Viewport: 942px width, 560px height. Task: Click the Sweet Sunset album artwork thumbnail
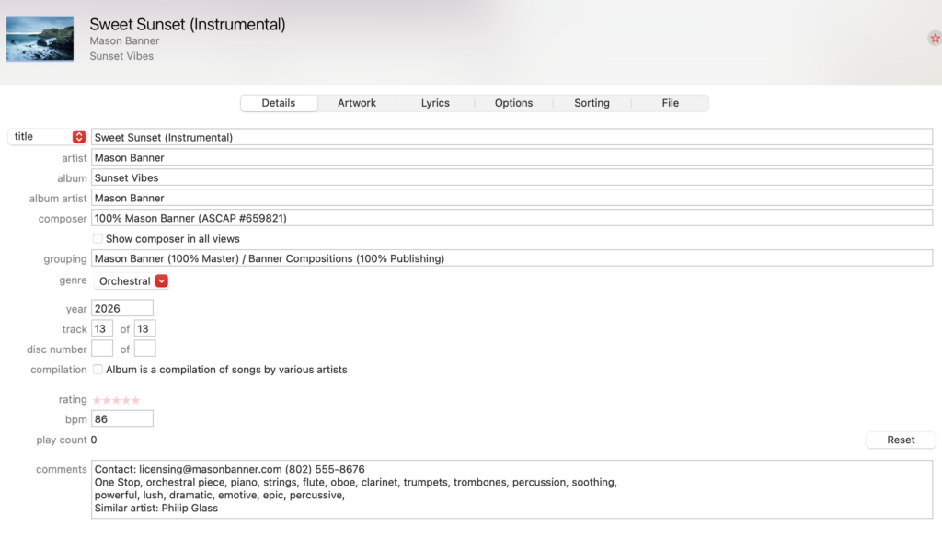(x=40, y=39)
